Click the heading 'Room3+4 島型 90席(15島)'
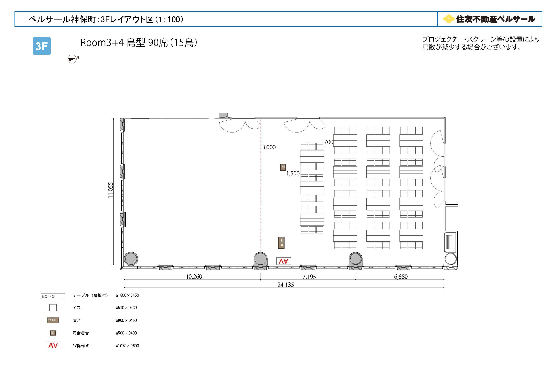Image resolution: width=555 pixels, height=392 pixels. [x=139, y=43]
